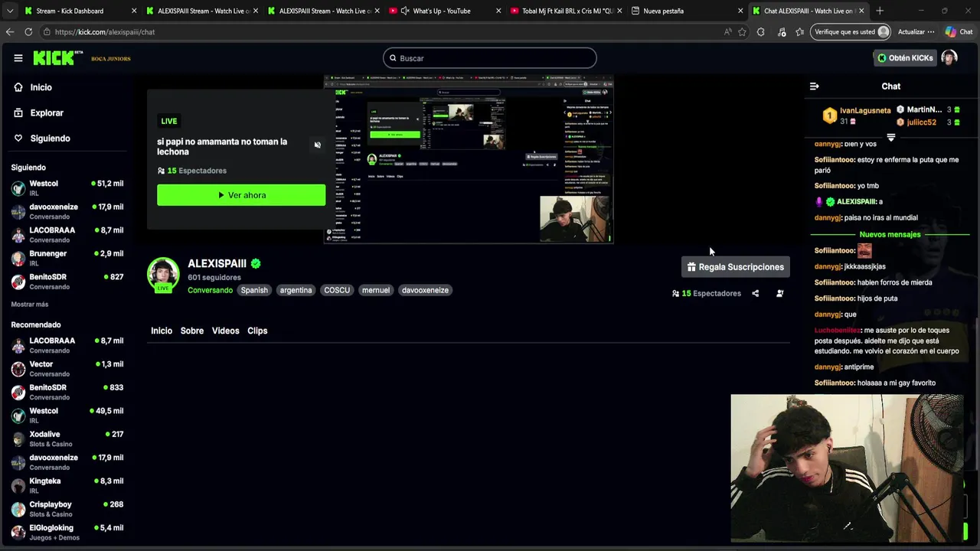Viewport: 980px width, 551px height.
Task: Open the user-filter icon beside share
Action: [779, 293]
